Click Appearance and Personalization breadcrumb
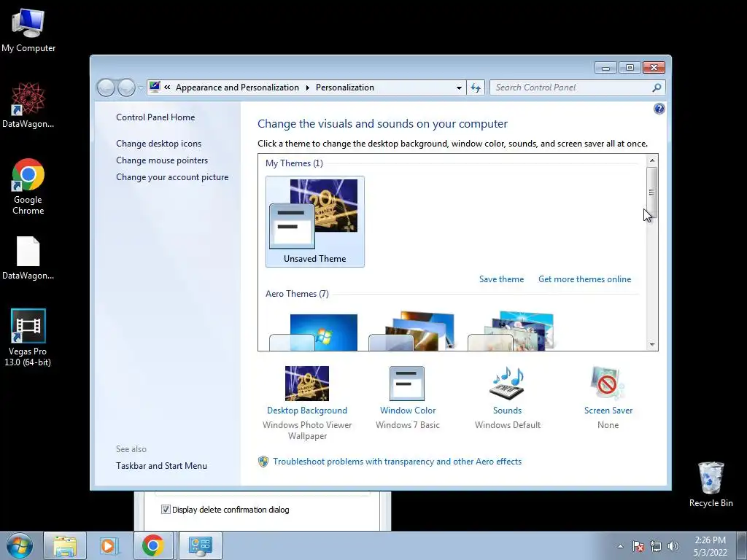 tap(237, 87)
